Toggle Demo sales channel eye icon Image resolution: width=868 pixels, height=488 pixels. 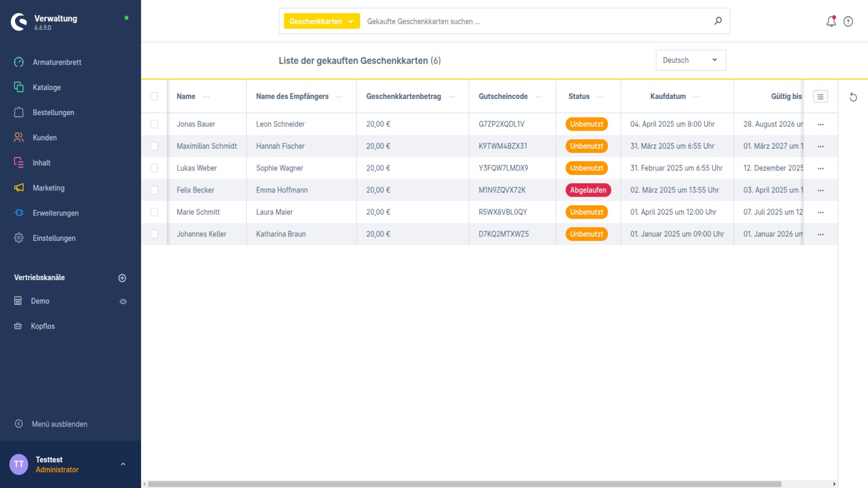[x=123, y=301]
